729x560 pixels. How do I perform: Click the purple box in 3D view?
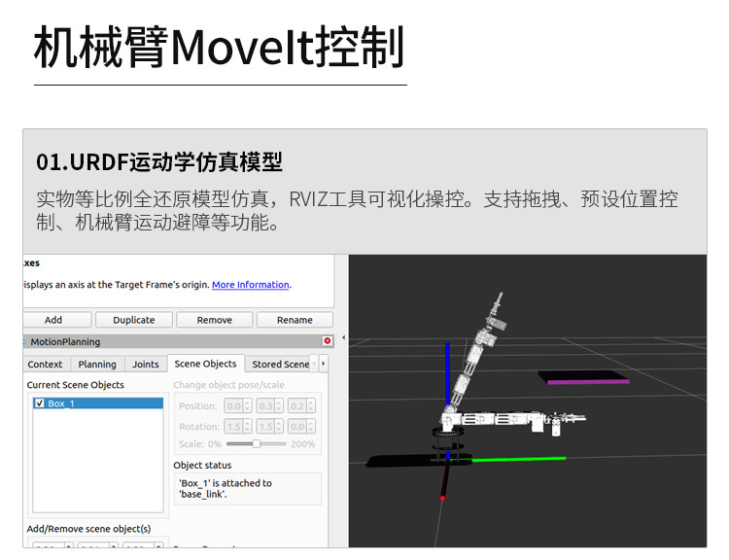coord(584,377)
